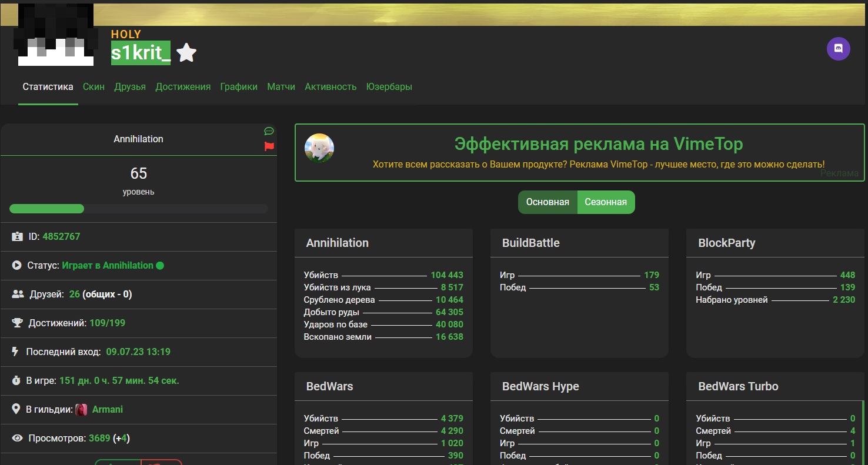The image size is (868, 465).
Task: Open the Юзербары tab
Action: tap(389, 87)
